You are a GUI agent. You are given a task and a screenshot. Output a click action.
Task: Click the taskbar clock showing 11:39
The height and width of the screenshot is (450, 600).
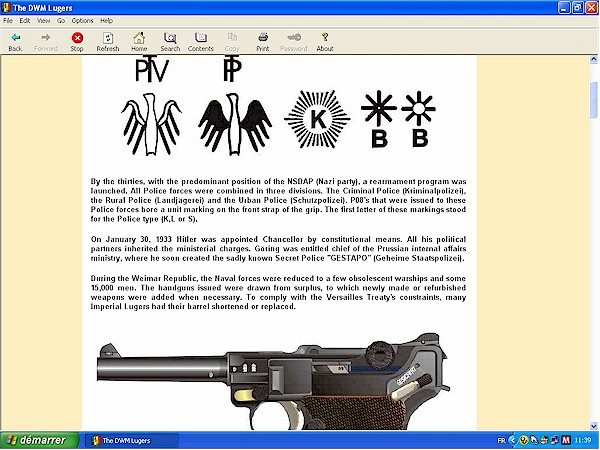coord(583,440)
